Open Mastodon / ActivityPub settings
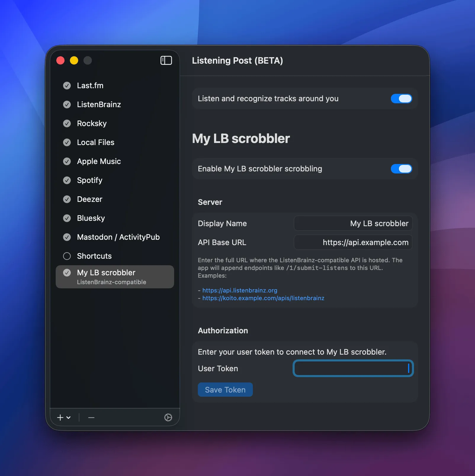This screenshot has width=475, height=476. pyautogui.click(x=118, y=237)
